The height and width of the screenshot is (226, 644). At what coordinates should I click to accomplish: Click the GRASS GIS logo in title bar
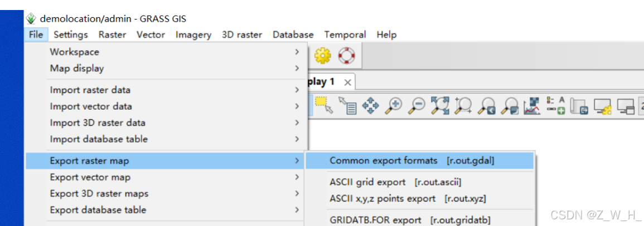[x=31, y=18]
